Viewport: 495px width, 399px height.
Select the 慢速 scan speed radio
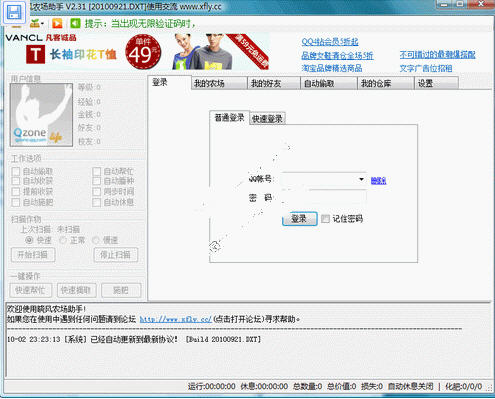[96, 240]
